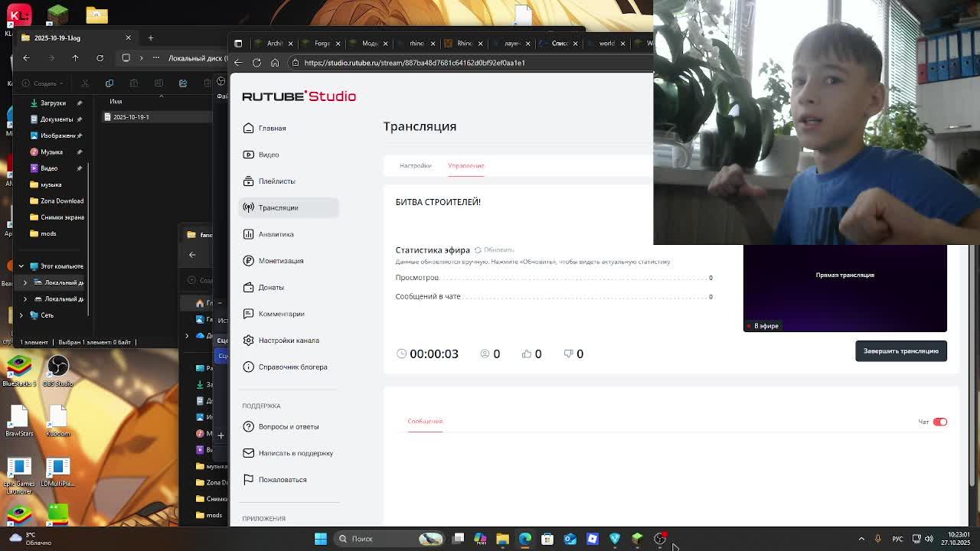This screenshot has width=980, height=551.
Task: Click Завершить трансляцию button
Action: click(x=901, y=351)
